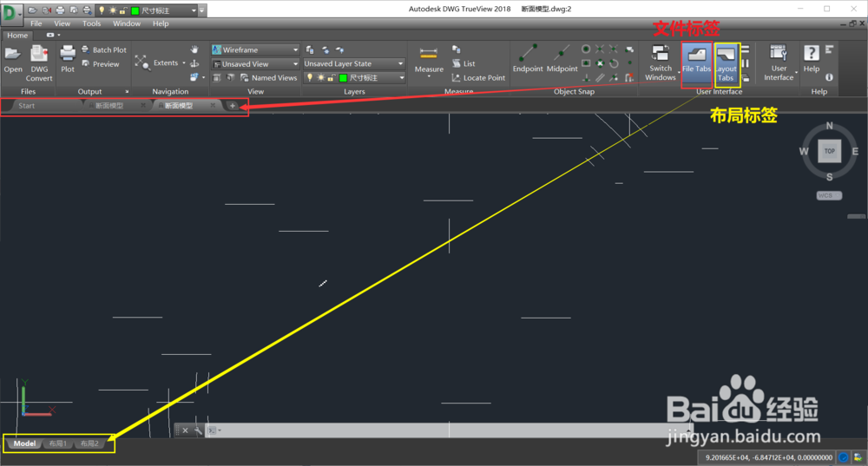Screen dimensions: 868x466
Task: Click the WCS dropdown under ViewCube
Action: click(x=829, y=195)
